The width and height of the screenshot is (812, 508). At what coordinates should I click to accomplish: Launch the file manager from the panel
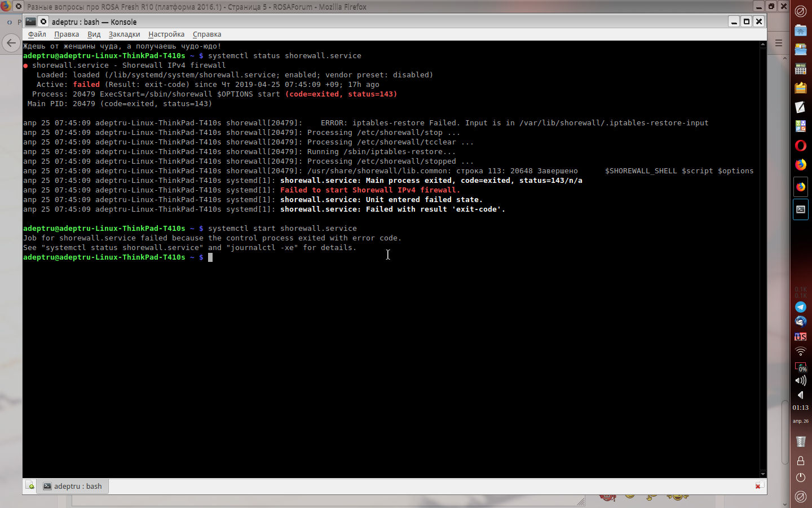[800, 50]
